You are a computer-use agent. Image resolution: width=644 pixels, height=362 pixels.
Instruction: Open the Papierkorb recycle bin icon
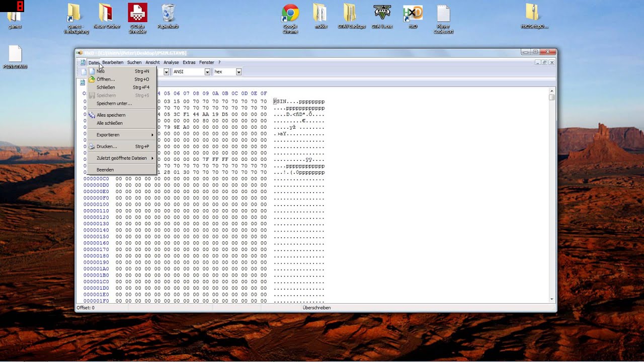click(x=168, y=16)
